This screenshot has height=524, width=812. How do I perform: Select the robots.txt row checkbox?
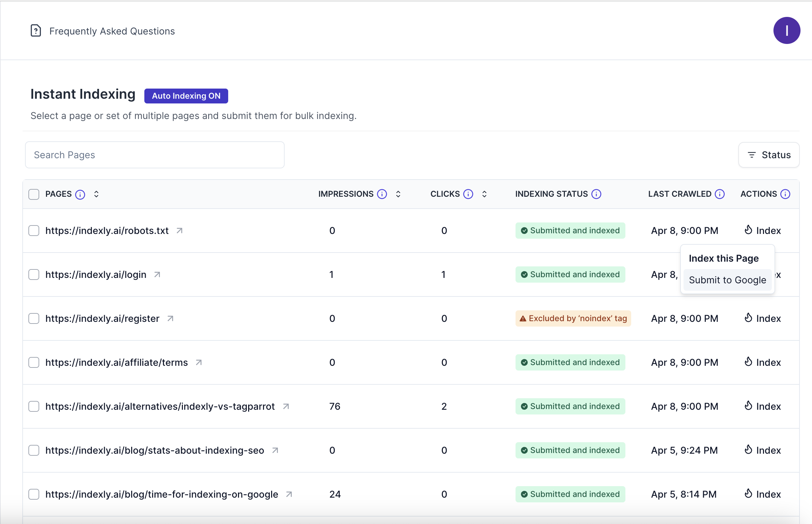34,231
